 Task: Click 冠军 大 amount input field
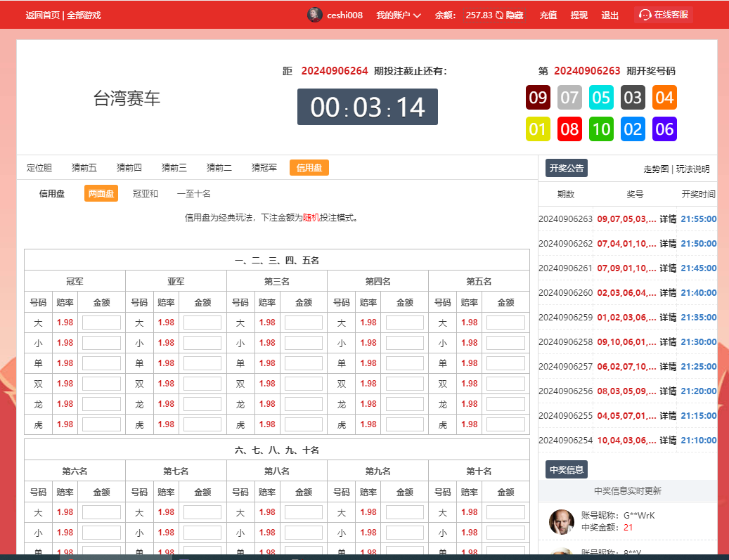pyautogui.click(x=101, y=323)
